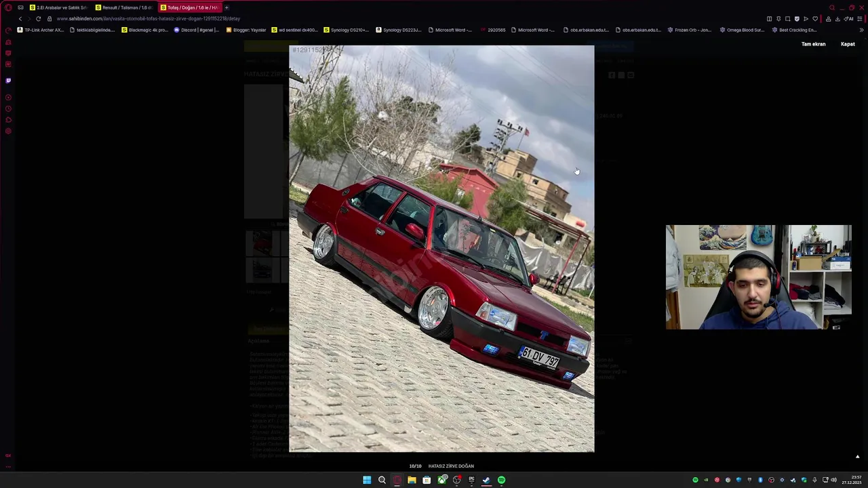Image resolution: width=868 pixels, height=488 pixels.
Task: Click the microphone tray icon
Action: click(814, 480)
